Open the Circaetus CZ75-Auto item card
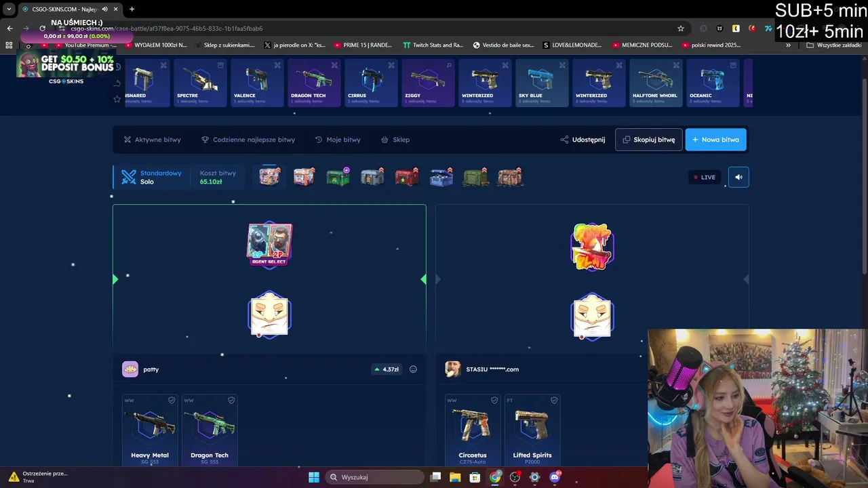This screenshot has width=868, height=488. pos(473,430)
